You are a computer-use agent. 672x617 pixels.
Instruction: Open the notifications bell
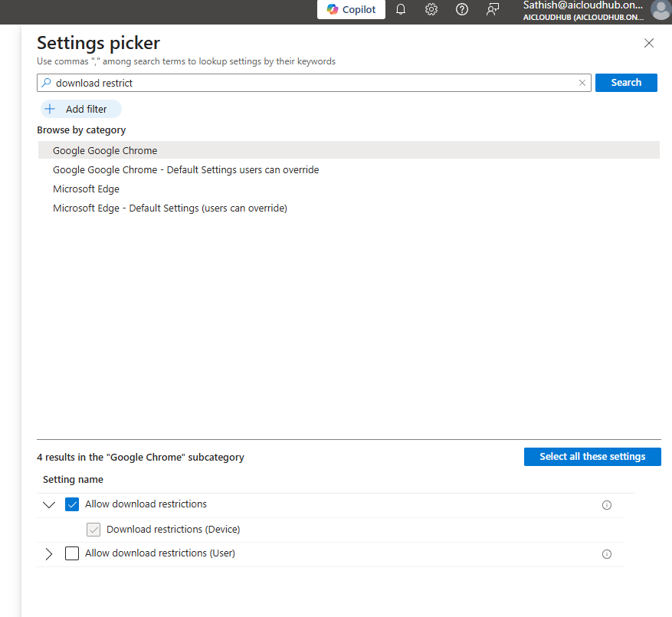(401, 10)
